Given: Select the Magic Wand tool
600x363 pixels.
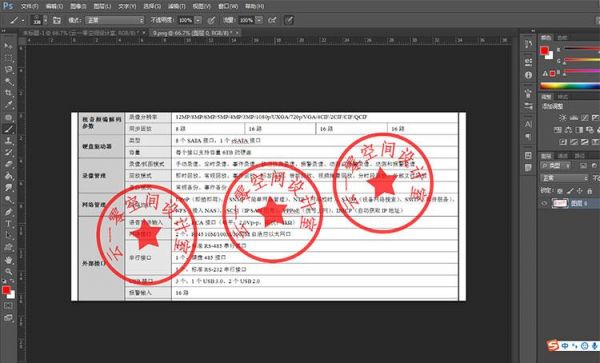Looking at the screenshot, I should coord(8,81).
